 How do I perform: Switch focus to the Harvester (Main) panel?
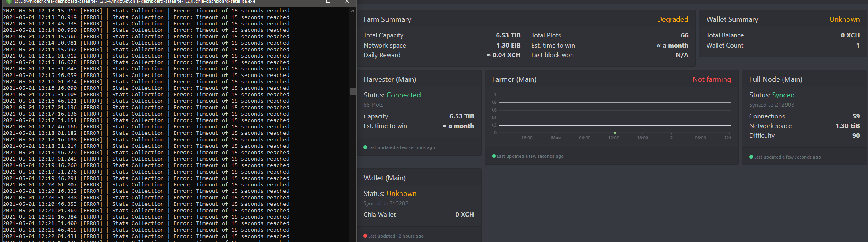point(390,79)
